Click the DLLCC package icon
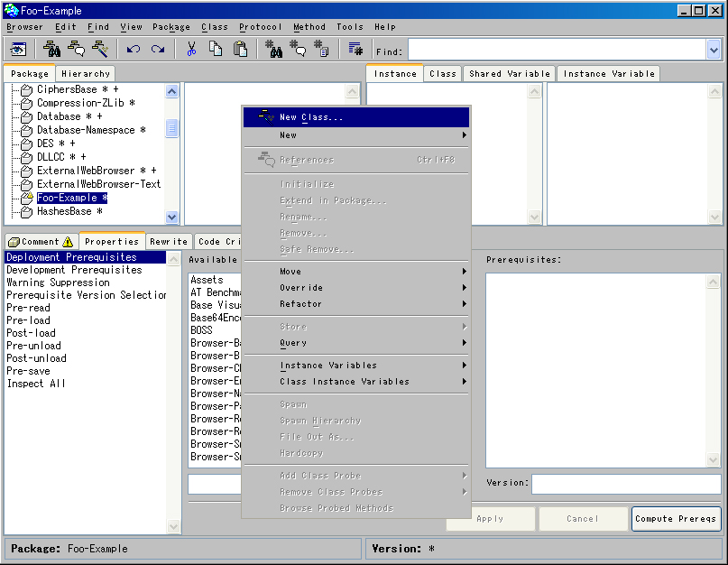Screen dimensions: 728x565 [26, 158]
